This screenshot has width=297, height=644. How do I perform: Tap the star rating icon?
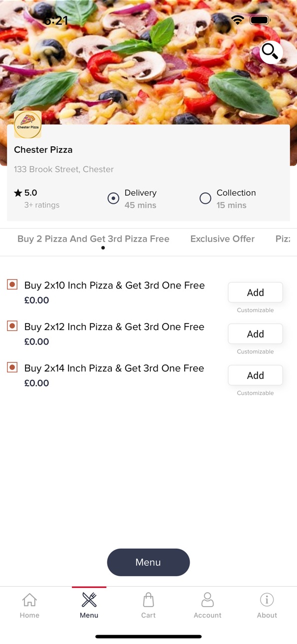[18, 193]
